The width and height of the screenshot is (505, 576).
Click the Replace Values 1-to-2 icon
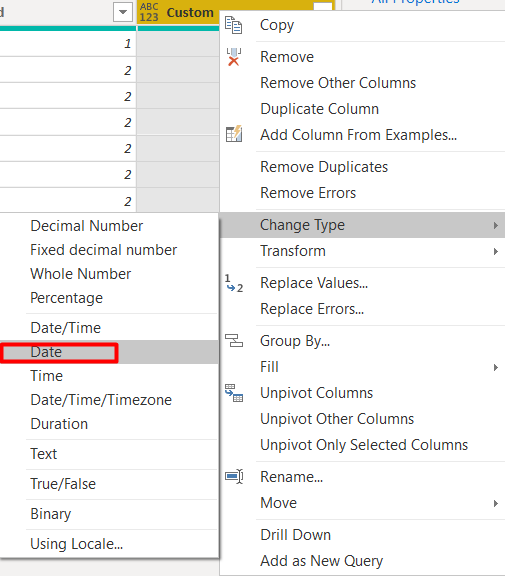[x=234, y=283]
